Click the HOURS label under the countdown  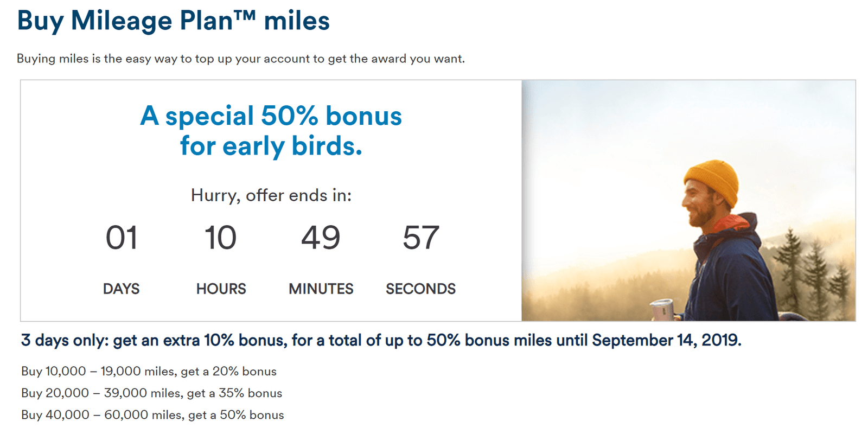click(x=221, y=289)
